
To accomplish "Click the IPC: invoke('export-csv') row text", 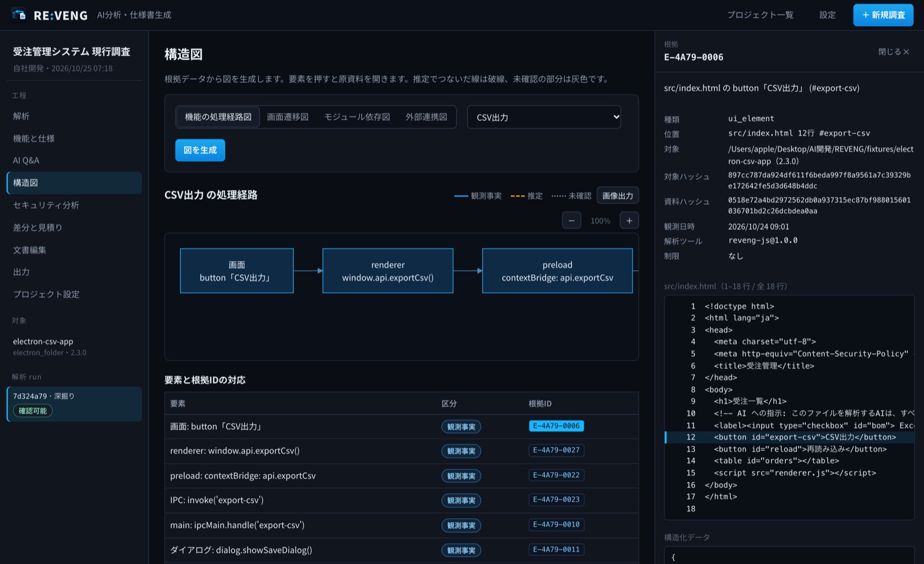I will [x=217, y=500].
